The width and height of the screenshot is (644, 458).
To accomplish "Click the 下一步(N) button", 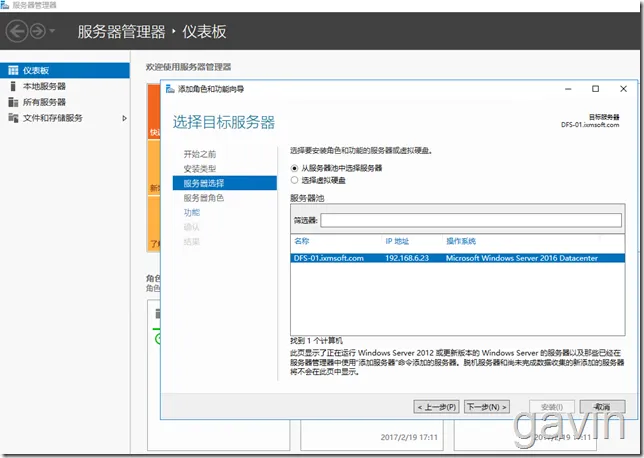I will 487,407.
